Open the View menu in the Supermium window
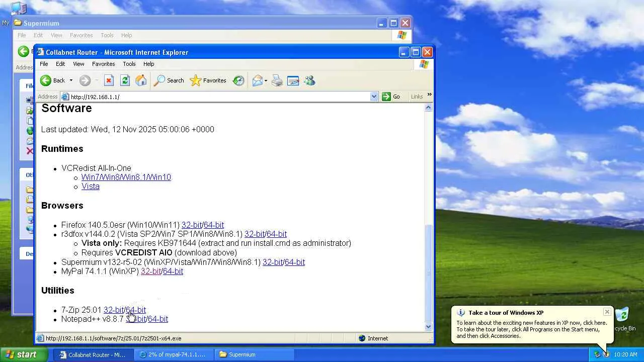Viewport: 644px width, 362px height. pyautogui.click(x=56, y=35)
